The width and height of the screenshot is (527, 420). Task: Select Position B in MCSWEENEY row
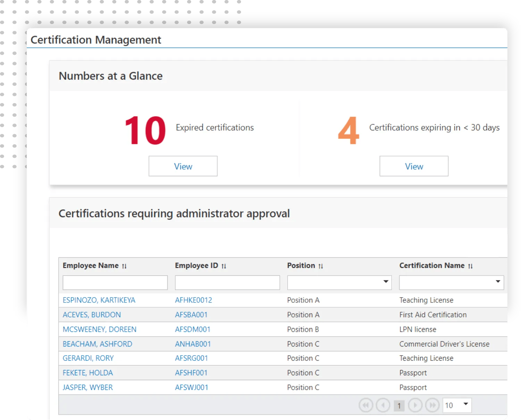[x=303, y=329]
